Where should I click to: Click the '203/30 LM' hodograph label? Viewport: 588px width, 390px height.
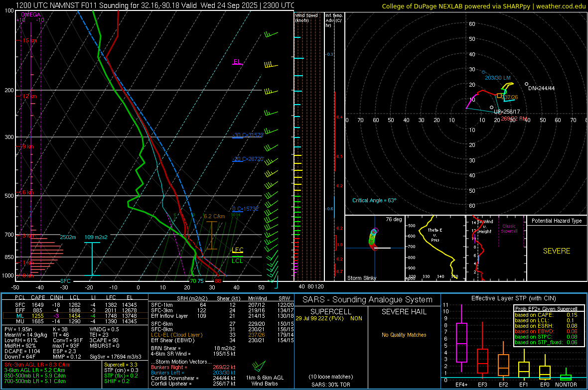(x=498, y=78)
